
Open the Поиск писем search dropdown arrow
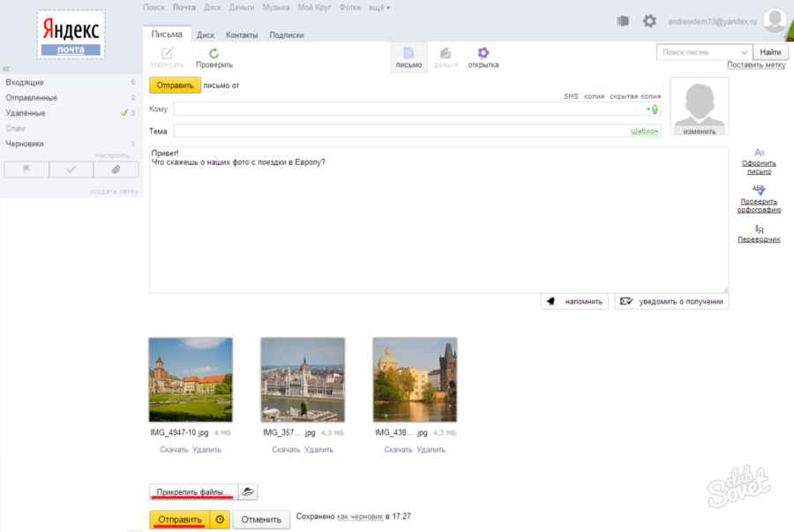745,53
